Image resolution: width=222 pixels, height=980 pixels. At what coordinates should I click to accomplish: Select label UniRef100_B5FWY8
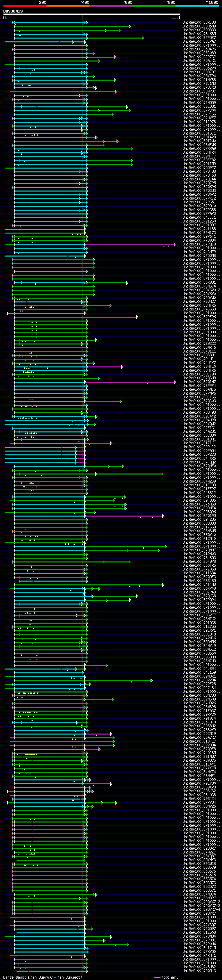point(199,561)
